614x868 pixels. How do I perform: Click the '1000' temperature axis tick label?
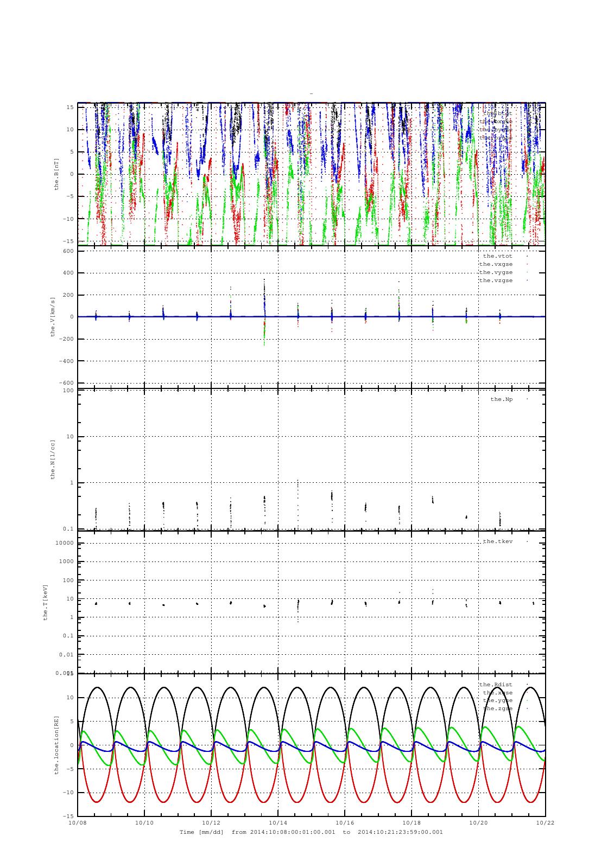tap(66, 561)
